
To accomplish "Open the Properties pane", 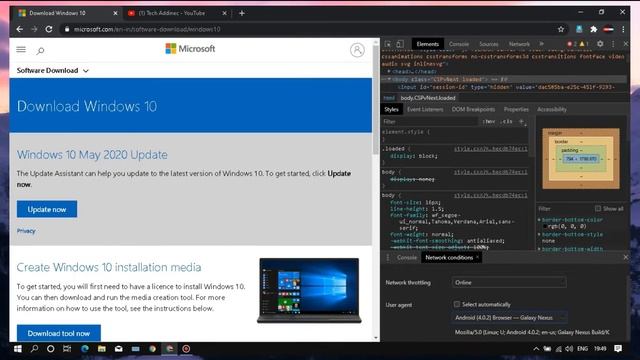I will coord(516,109).
